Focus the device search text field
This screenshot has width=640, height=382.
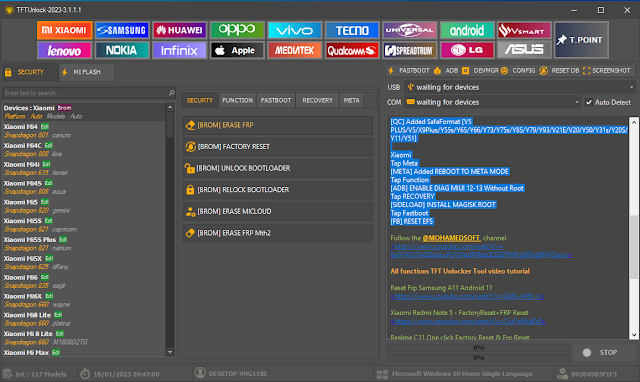pos(85,93)
